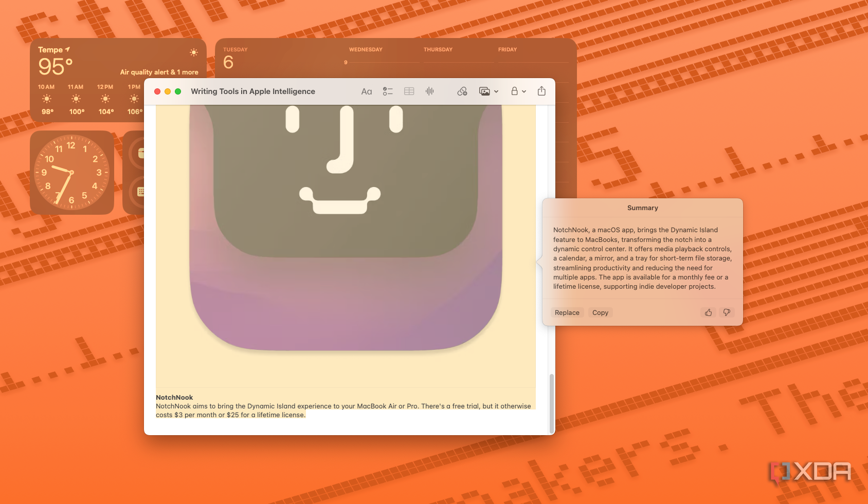Replace the text with the summary

point(567,312)
